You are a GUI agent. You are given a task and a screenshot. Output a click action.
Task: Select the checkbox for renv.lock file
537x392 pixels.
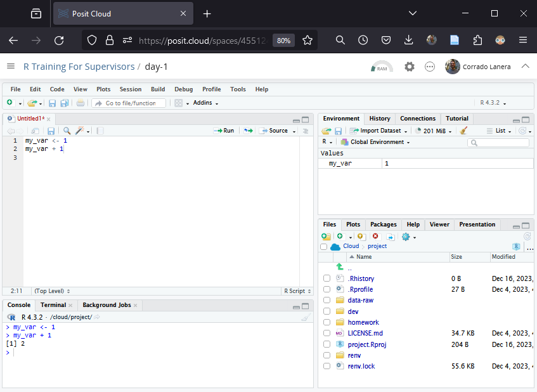[327, 366]
